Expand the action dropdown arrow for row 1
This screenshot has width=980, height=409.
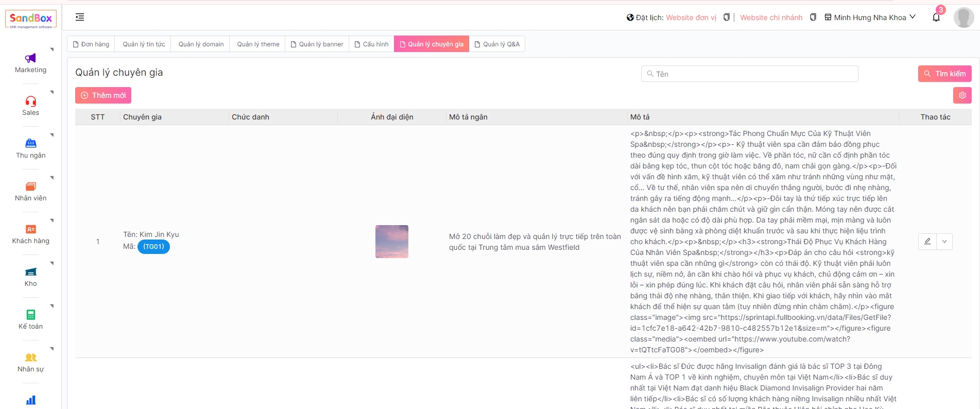pyautogui.click(x=944, y=242)
